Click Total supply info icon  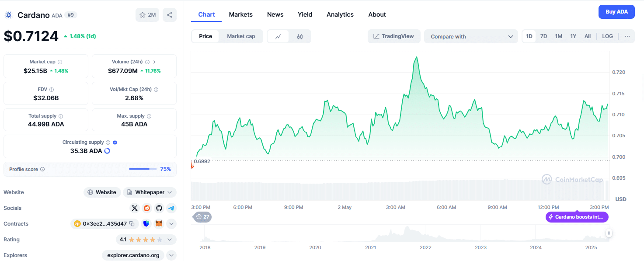pyautogui.click(x=61, y=116)
